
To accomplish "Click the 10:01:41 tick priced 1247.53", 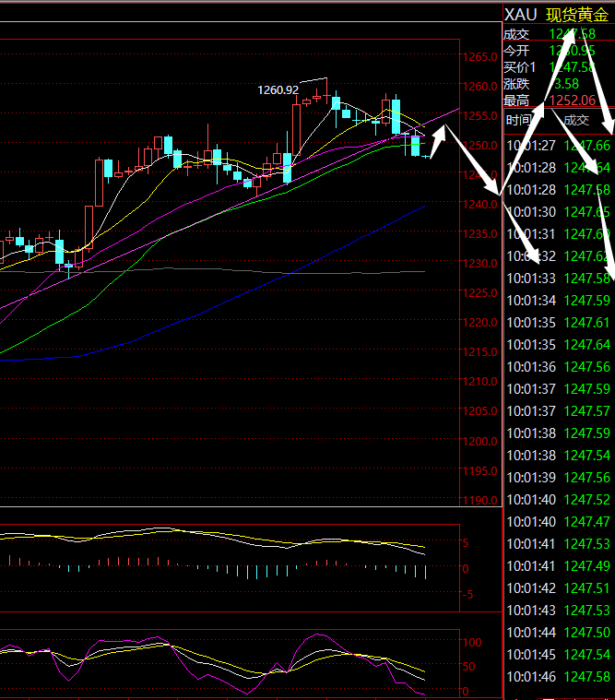I will pyautogui.click(x=559, y=544).
